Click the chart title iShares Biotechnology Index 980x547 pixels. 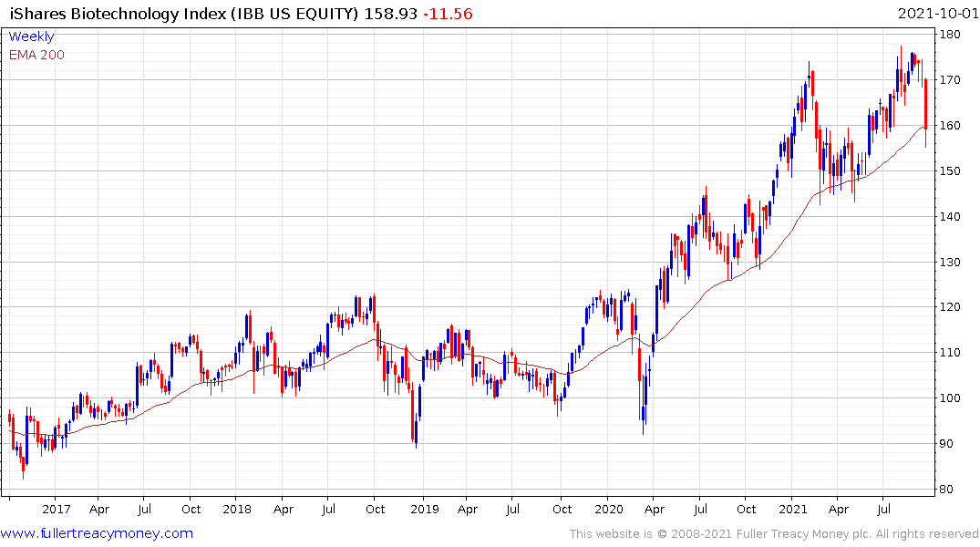119,14
